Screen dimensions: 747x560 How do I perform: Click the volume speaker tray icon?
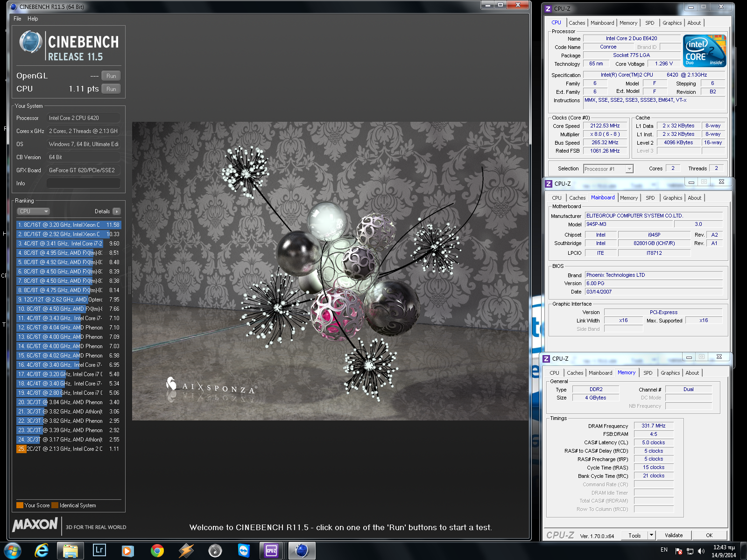click(x=701, y=551)
